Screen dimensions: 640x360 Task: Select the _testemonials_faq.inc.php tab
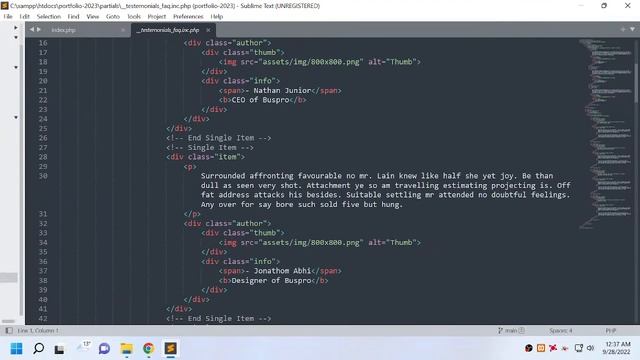tap(173, 30)
